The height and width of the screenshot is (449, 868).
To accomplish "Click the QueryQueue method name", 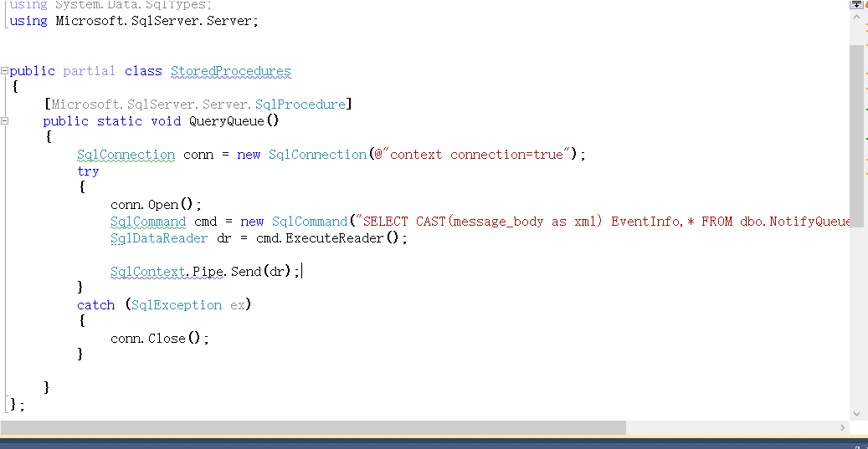I will click(227, 121).
